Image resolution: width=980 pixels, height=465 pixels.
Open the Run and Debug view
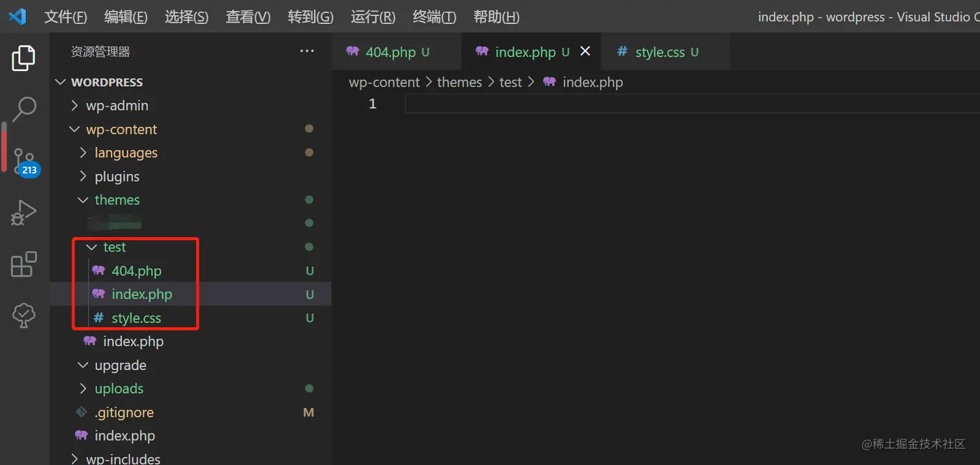[x=24, y=212]
